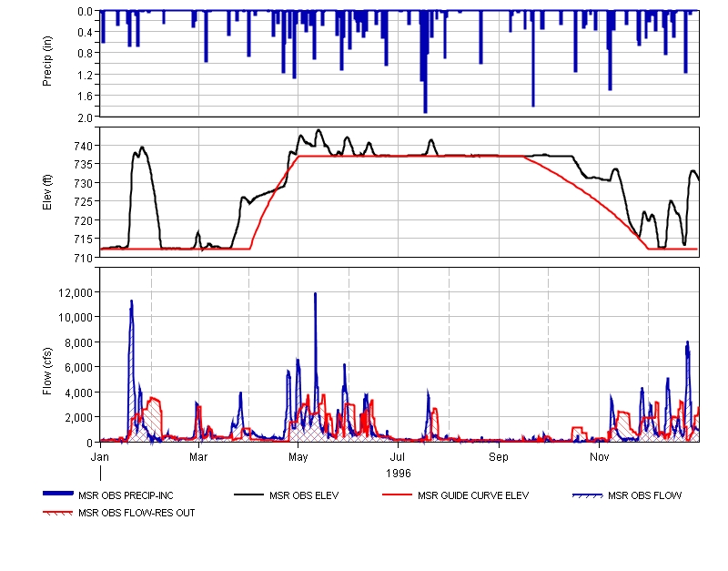Click the Elev (ft) axis title
Viewport: 728px width, 571px height.
[48, 191]
